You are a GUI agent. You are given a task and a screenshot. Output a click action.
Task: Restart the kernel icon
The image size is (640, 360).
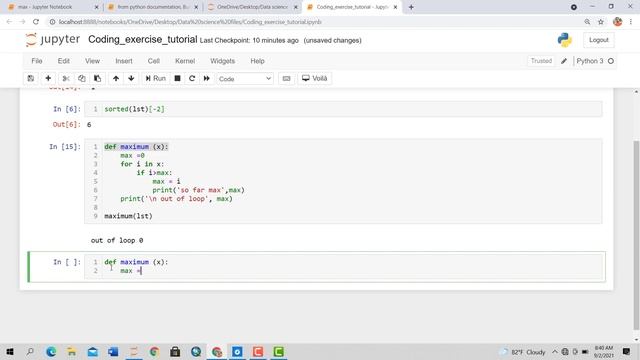[192, 78]
